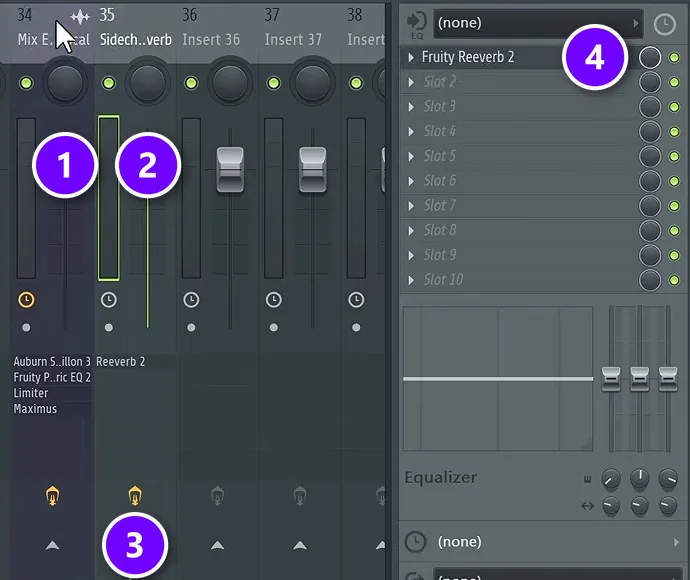Image resolution: width=690 pixels, height=580 pixels.
Task: Click the audio input EQ icon
Action: pos(416,25)
